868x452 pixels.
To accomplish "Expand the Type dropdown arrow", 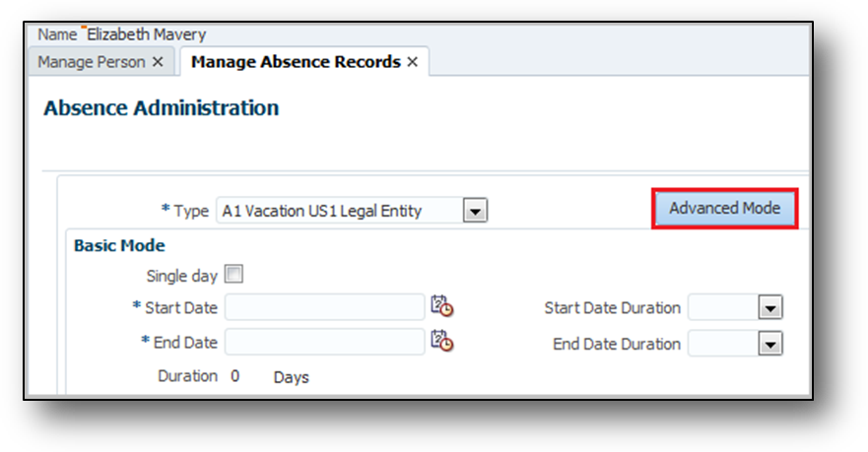I will (476, 211).
